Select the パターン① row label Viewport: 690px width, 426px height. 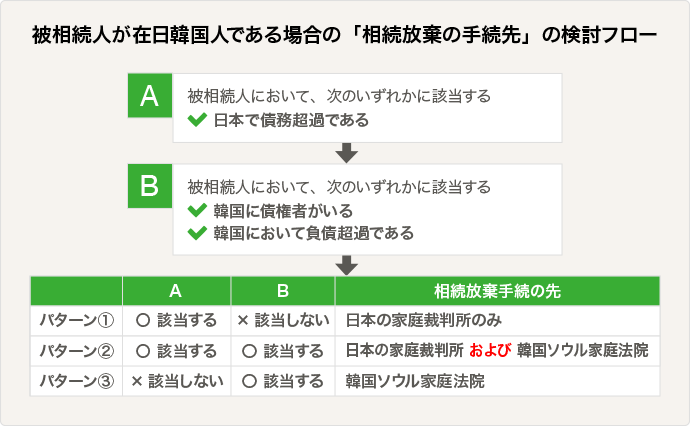tap(77, 320)
